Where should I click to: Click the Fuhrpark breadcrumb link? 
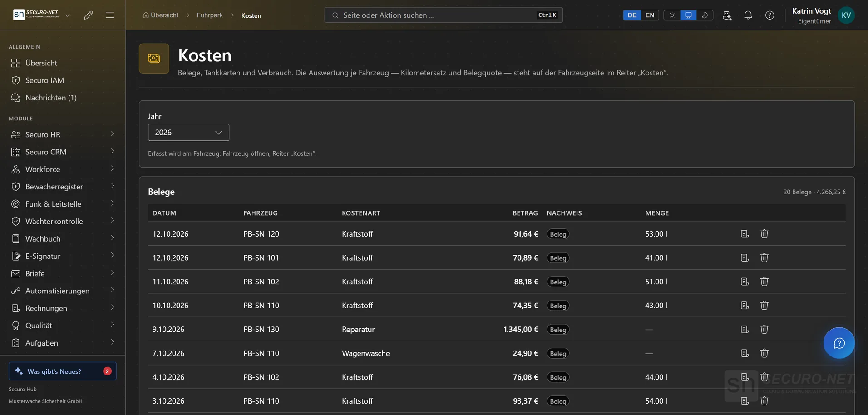[x=210, y=15]
